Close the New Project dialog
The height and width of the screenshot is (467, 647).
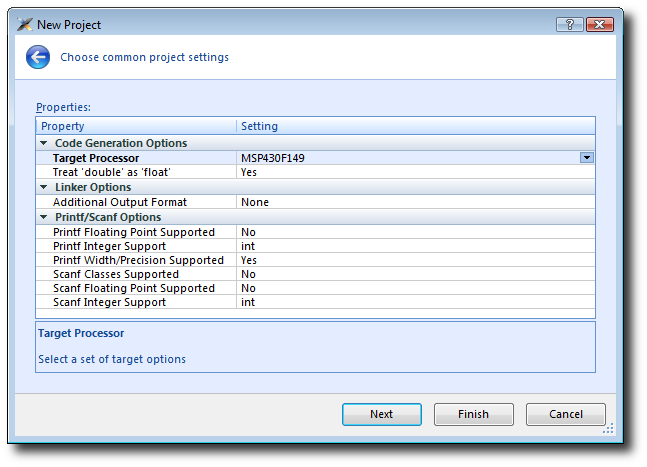[600, 24]
